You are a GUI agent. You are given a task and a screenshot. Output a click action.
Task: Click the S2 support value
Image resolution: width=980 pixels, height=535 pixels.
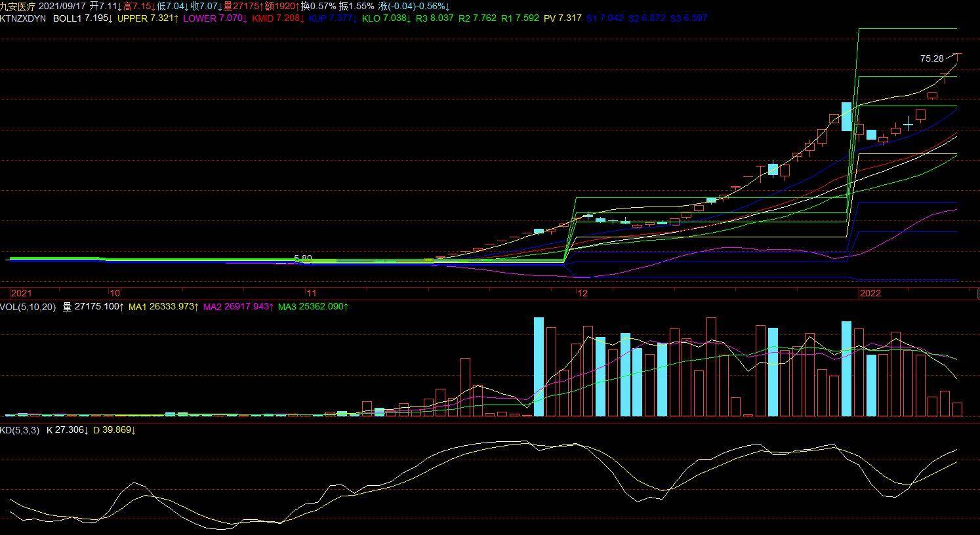pyautogui.click(x=647, y=18)
